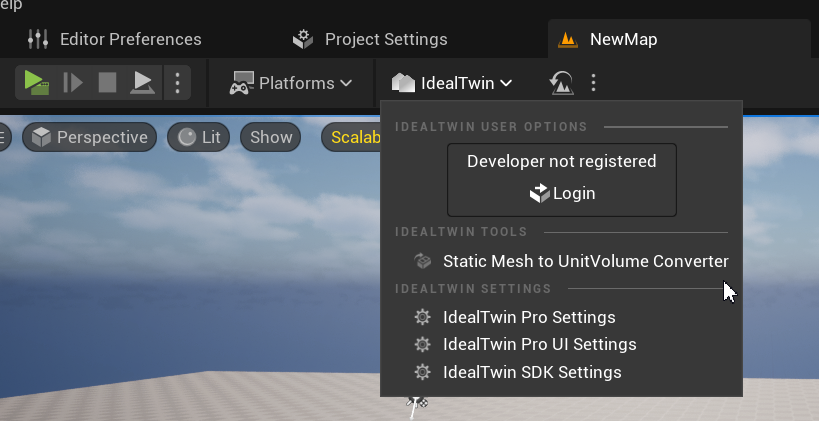819x421 pixels.
Task: Open IdealTwin SDK Settings
Action: tap(532, 372)
